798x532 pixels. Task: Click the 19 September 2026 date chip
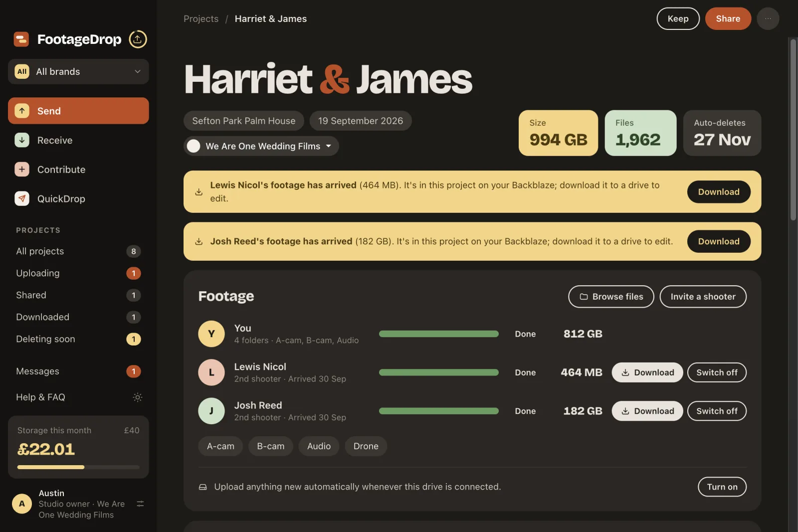(361, 121)
